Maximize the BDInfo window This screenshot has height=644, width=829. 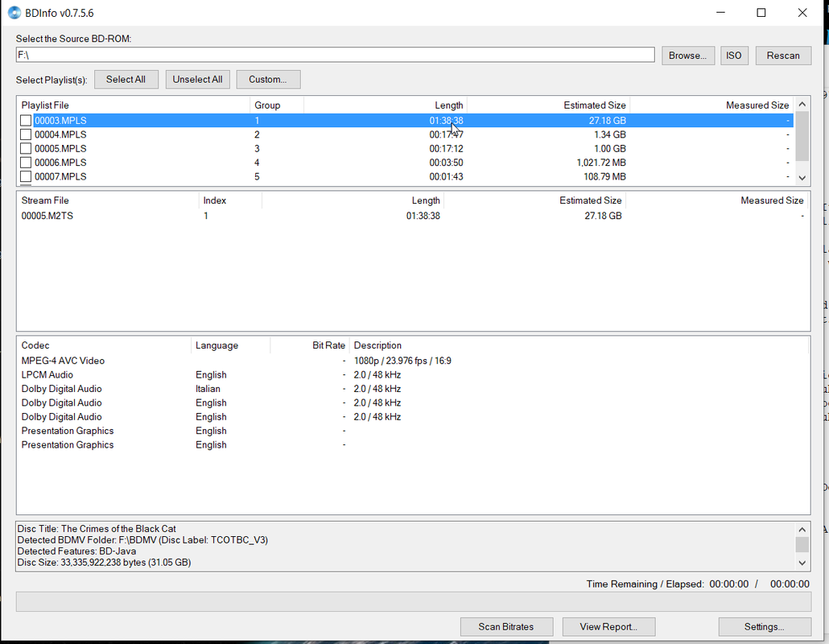pyautogui.click(x=761, y=13)
